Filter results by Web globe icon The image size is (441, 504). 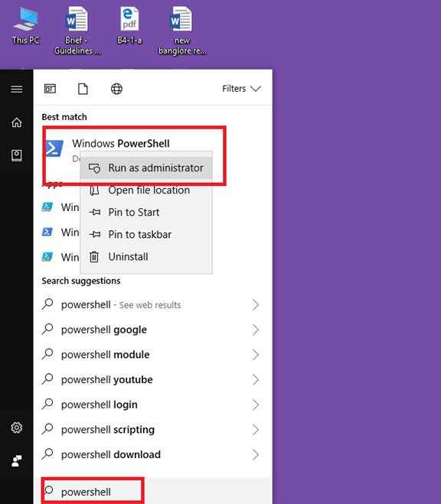[x=116, y=89]
